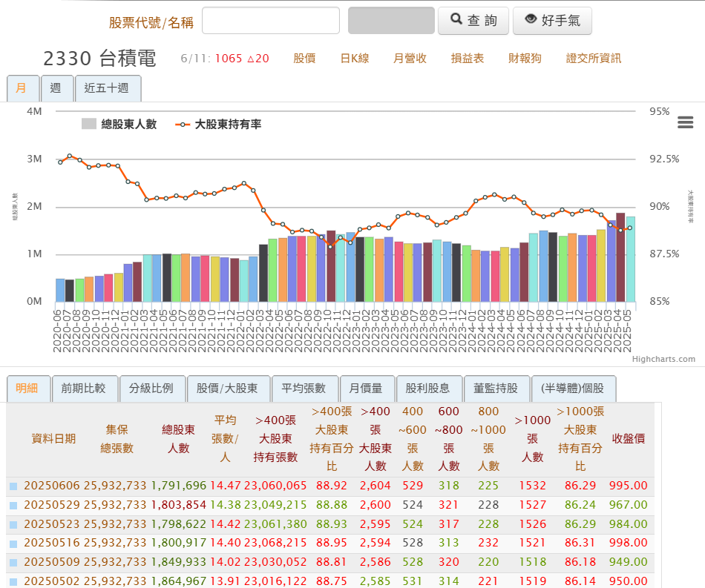Viewport: 705px width, 588px height.
Task: Click total shareholders value 1,803,854
Action: pyautogui.click(x=179, y=505)
